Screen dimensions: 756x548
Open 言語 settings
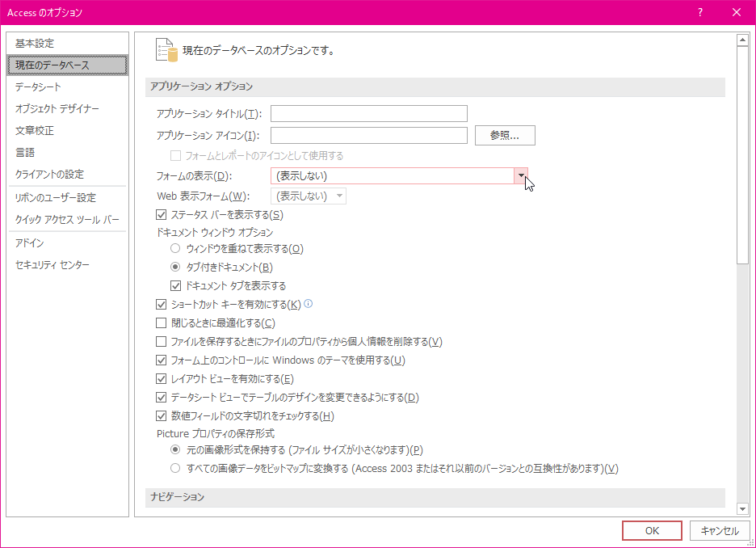click(x=68, y=153)
